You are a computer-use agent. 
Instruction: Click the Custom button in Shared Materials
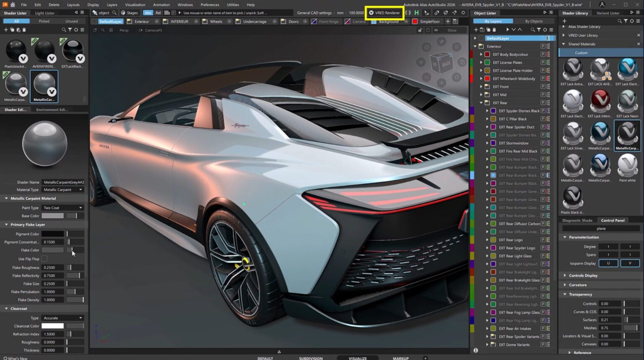click(581, 52)
